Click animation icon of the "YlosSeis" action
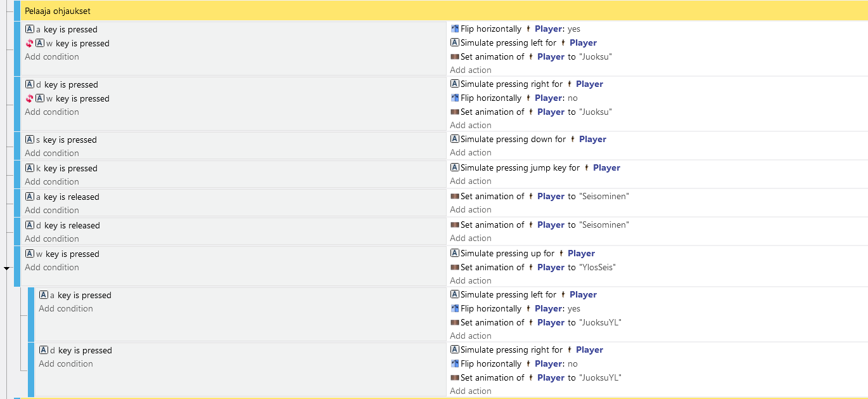The width and height of the screenshot is (868, 399). (x=454, y=267)
